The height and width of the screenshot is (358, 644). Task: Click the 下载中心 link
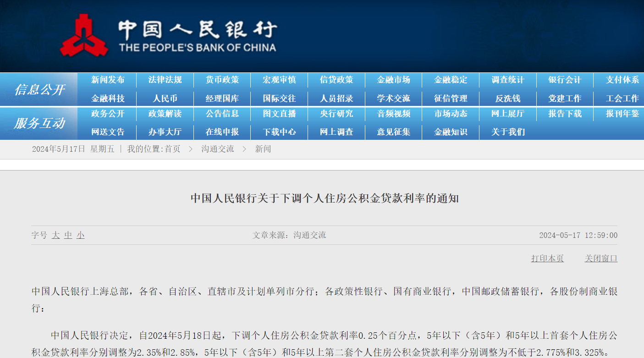279,132
